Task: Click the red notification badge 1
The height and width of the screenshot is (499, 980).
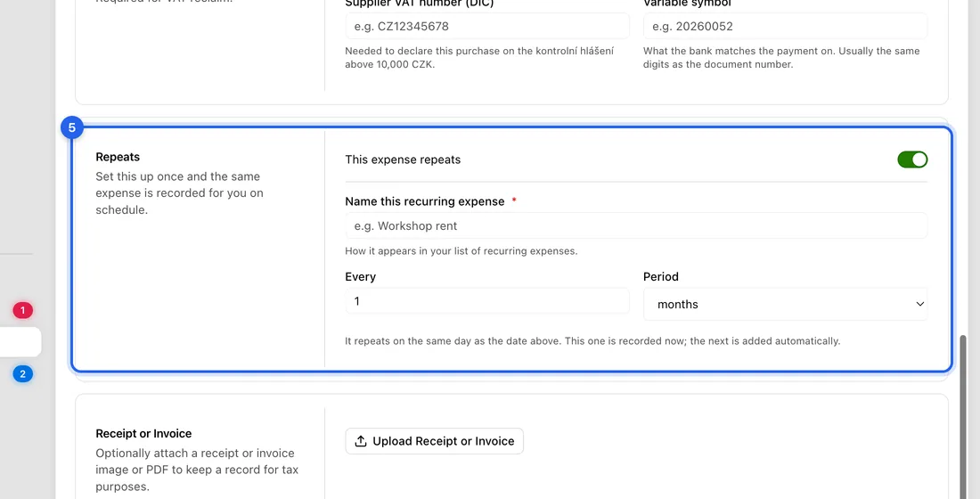Action: (22, 310)
